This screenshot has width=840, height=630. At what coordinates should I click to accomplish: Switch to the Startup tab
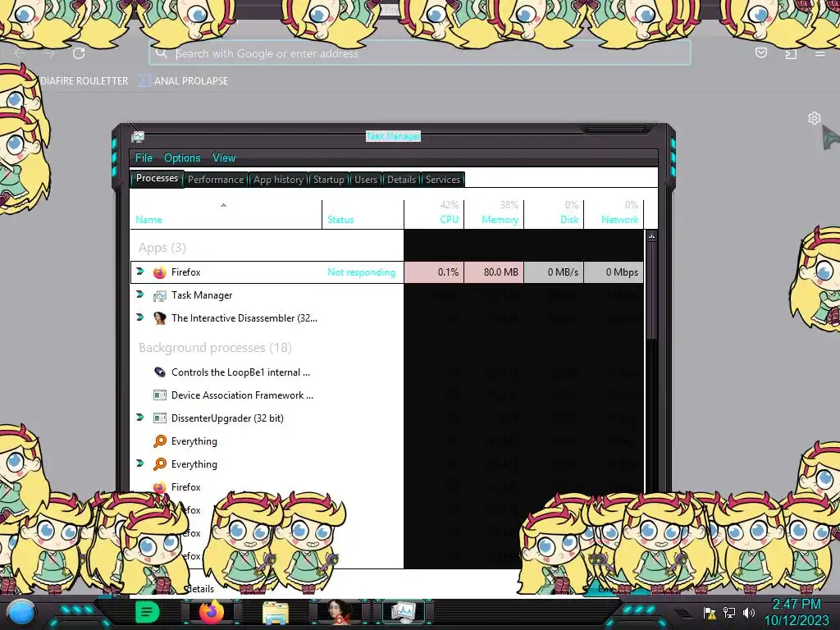(328, 180)
